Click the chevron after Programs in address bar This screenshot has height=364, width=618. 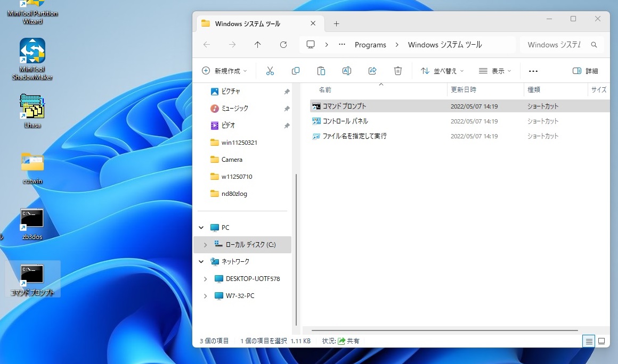397,45
